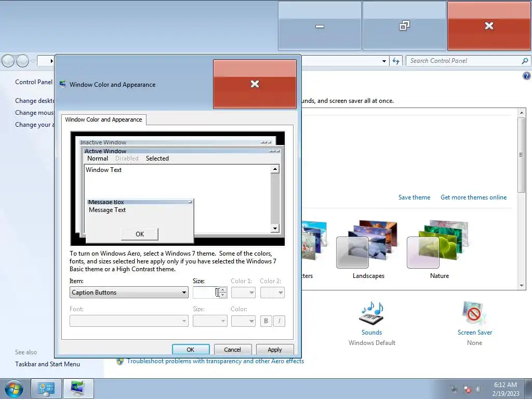Open the Item dropdown showing Caption Buttons

coord(129,292)
